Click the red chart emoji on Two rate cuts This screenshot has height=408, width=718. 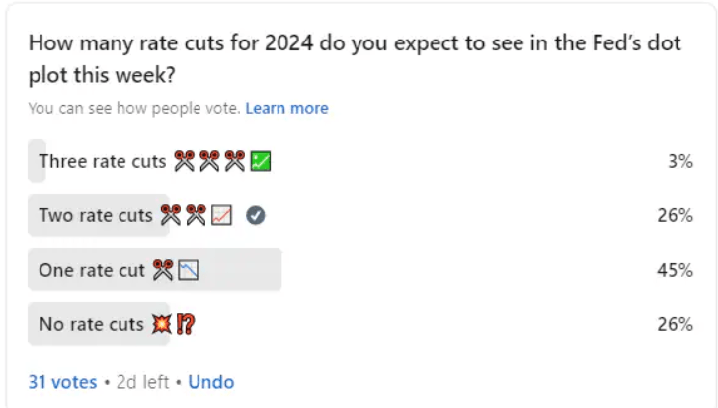[221, 215]
